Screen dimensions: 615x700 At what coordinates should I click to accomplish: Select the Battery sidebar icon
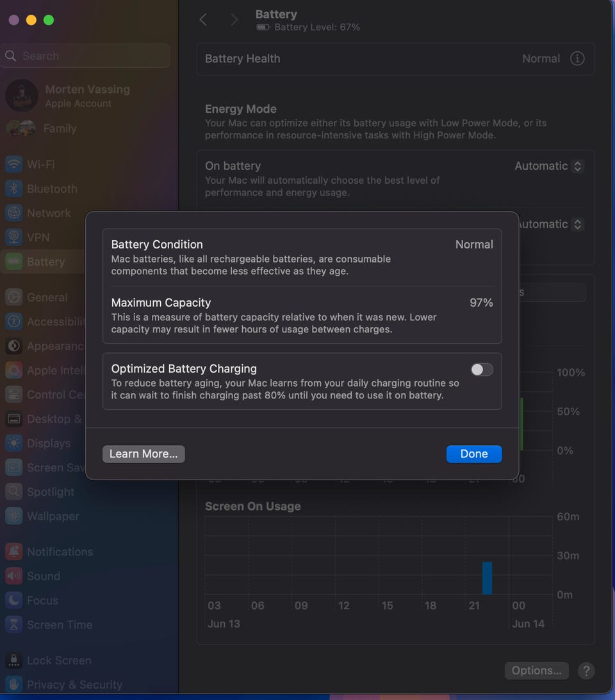(14, 261)
